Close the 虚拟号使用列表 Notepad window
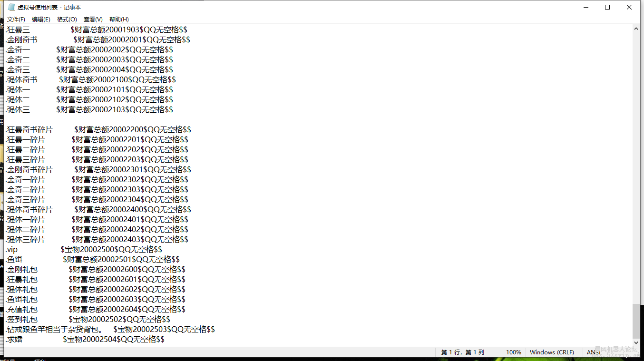 (x=629, y=7)
